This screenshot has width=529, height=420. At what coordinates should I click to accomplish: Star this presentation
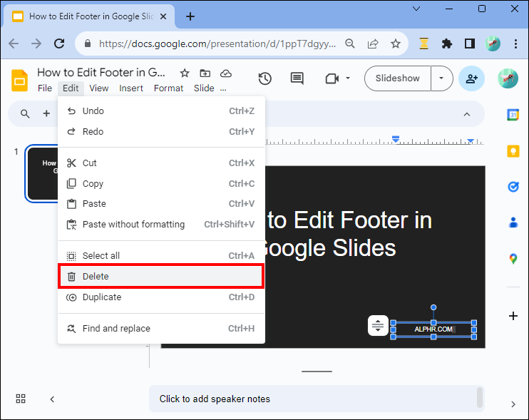coord(185,73)
